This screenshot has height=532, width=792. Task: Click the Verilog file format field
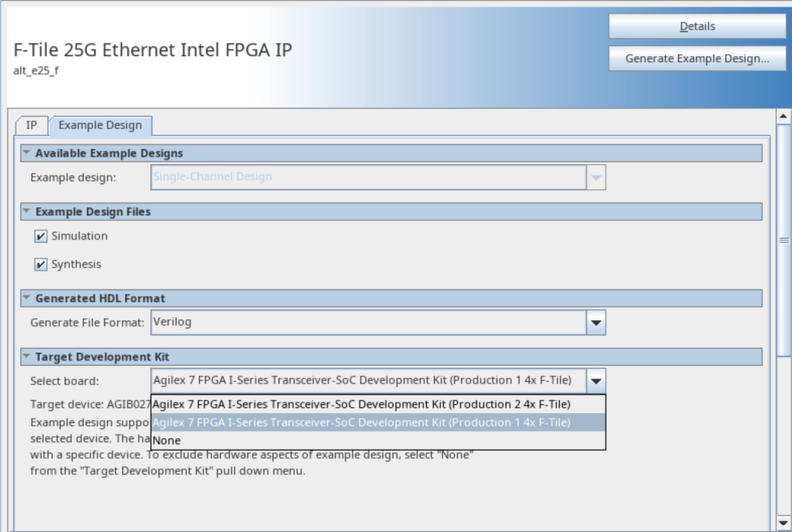369,322
